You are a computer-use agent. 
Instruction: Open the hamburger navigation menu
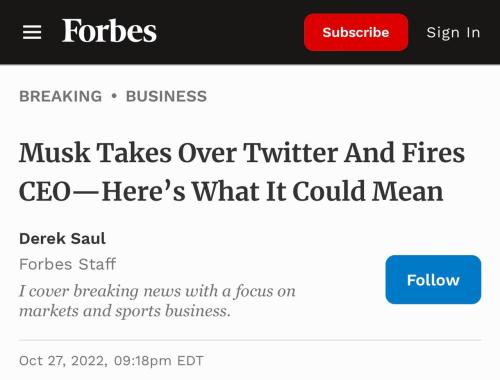pos(32,32)
